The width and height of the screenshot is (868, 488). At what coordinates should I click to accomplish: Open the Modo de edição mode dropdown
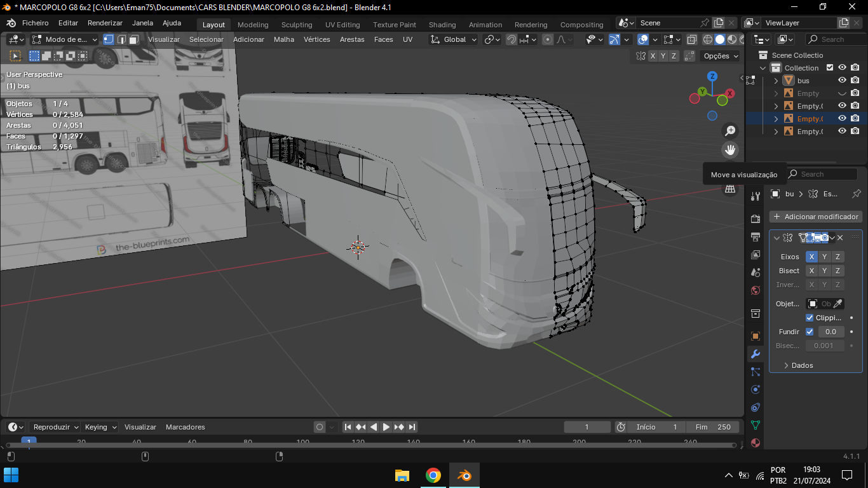[x=65, y=39]
